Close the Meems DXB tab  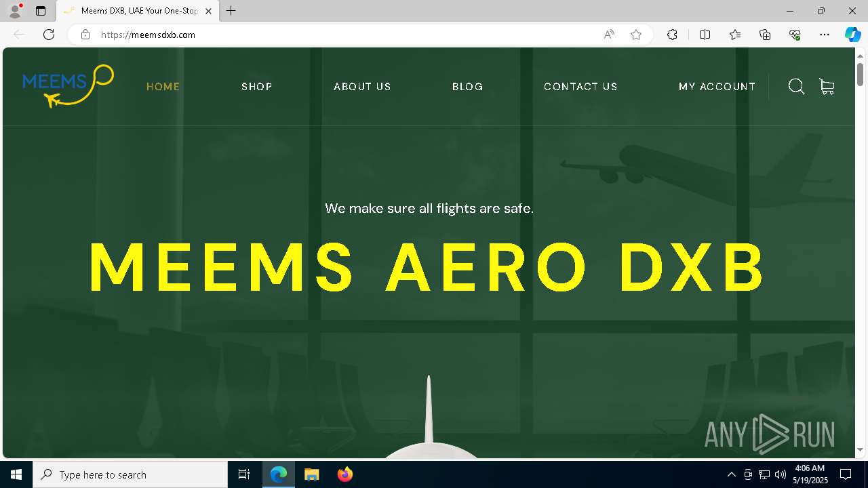click(209, 11)
